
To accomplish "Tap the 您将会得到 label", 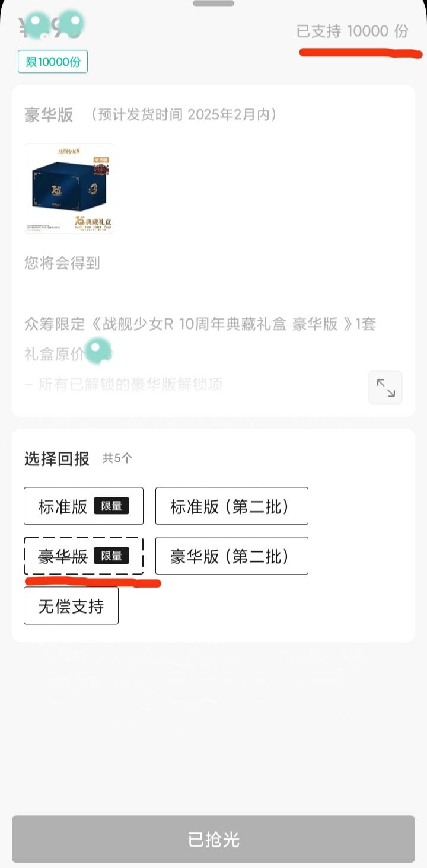I will click(62, 263).
